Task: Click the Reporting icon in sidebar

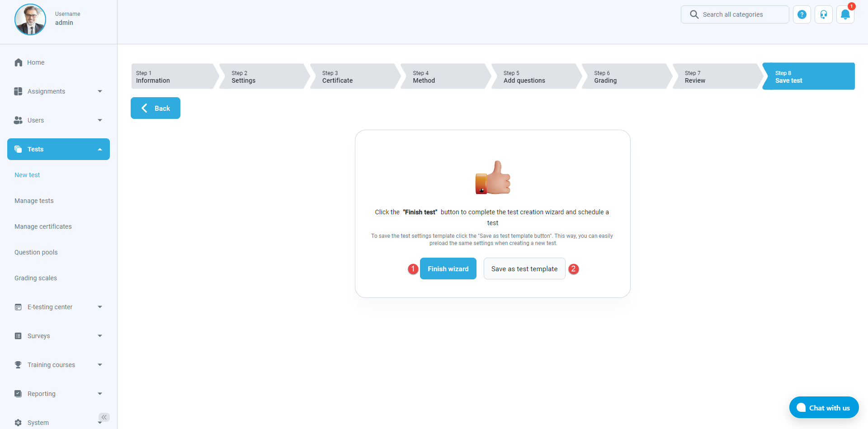Action: [18, 394]
